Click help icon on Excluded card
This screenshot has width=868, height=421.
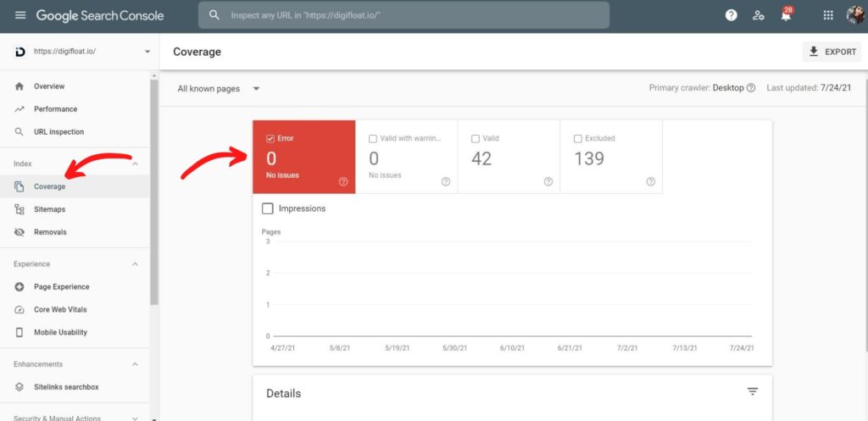tap(650, 181)
